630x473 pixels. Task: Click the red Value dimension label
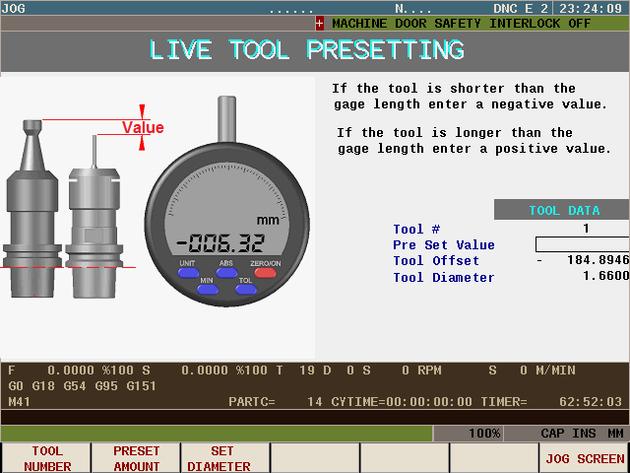[x=143, y=127]
